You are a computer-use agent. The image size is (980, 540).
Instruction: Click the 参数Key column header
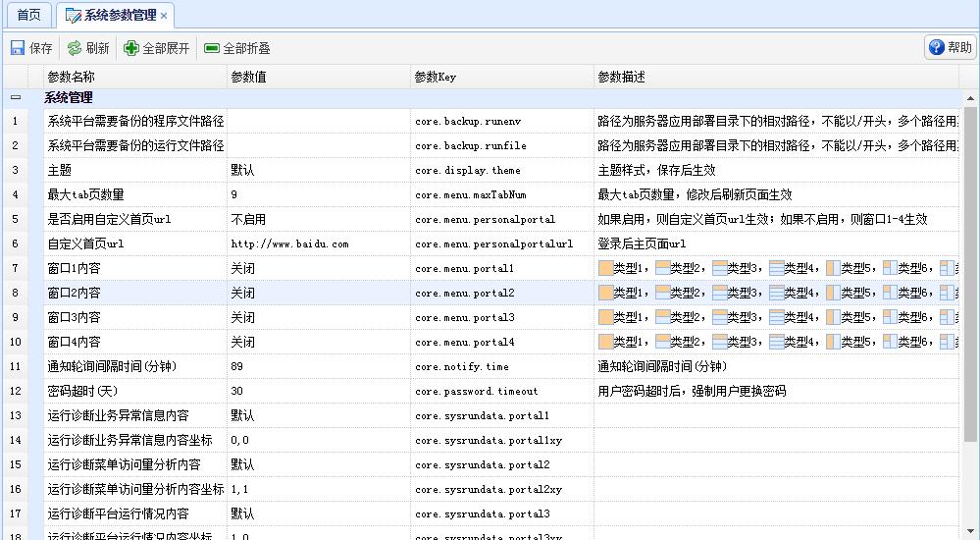pyautogui.click(x=502, y=77)
